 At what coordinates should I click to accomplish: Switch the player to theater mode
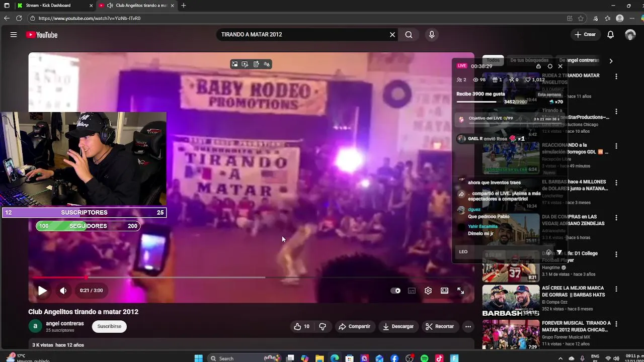pyautogui.click(x=444, y=291)
